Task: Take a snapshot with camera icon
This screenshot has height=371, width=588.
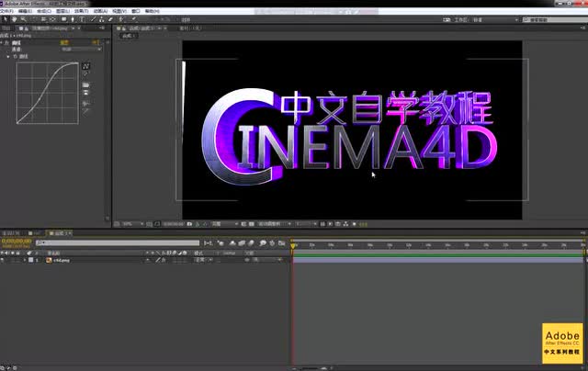Action: click(x=190, y=224)
